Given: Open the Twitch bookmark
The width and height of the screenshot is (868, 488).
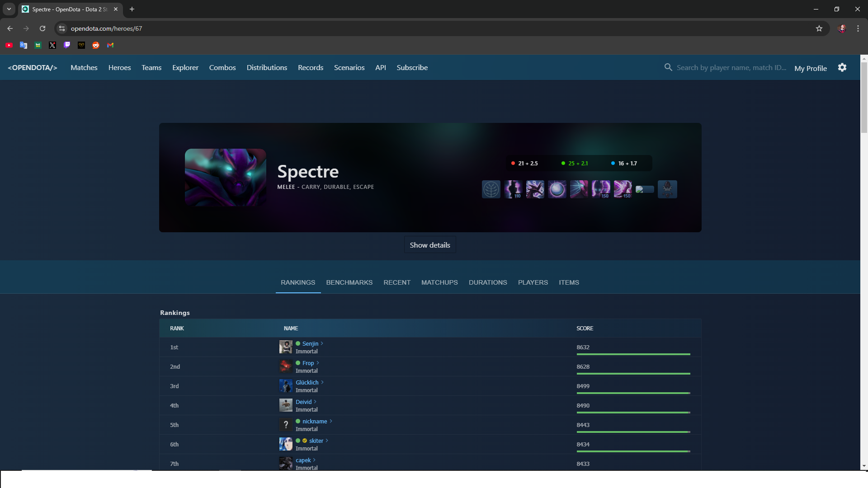Looking at the screenshot, I should 67,45.
